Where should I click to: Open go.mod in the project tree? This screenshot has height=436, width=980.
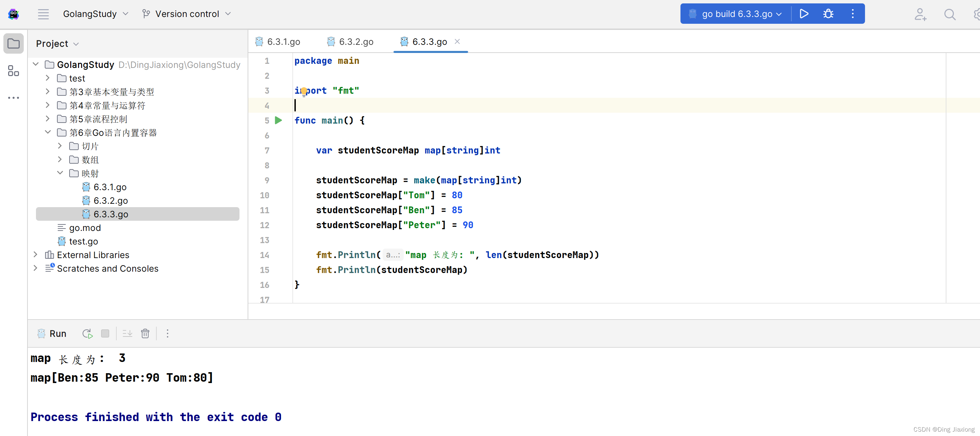coord(85,228)
